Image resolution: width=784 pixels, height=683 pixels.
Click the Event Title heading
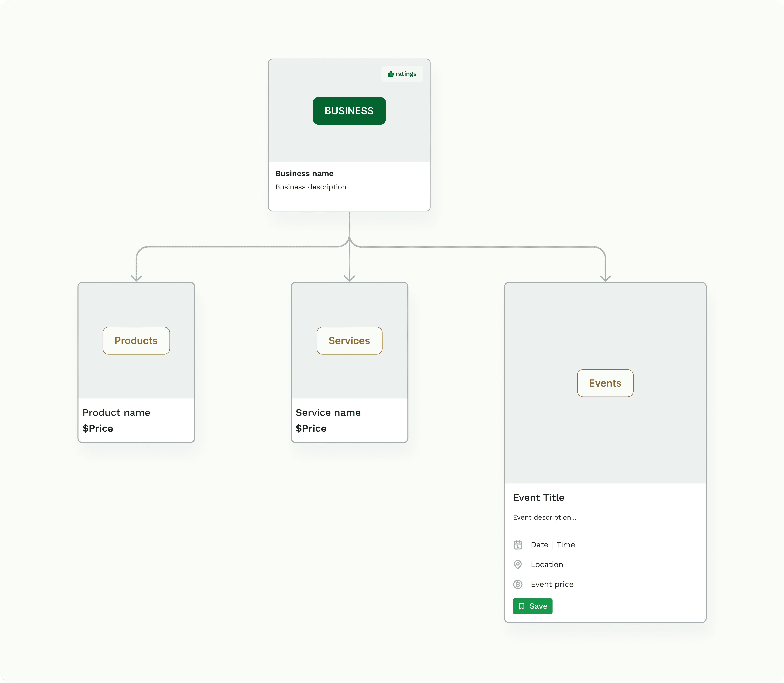point(538,497)
